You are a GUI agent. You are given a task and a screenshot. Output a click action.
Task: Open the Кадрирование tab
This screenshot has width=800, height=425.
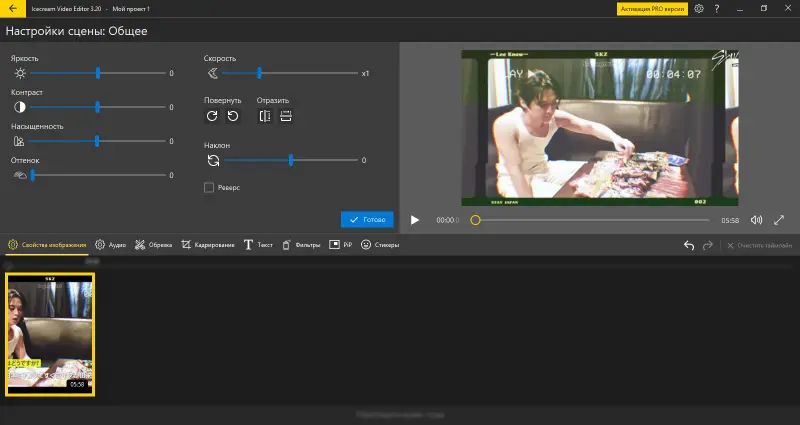[208, 245]
